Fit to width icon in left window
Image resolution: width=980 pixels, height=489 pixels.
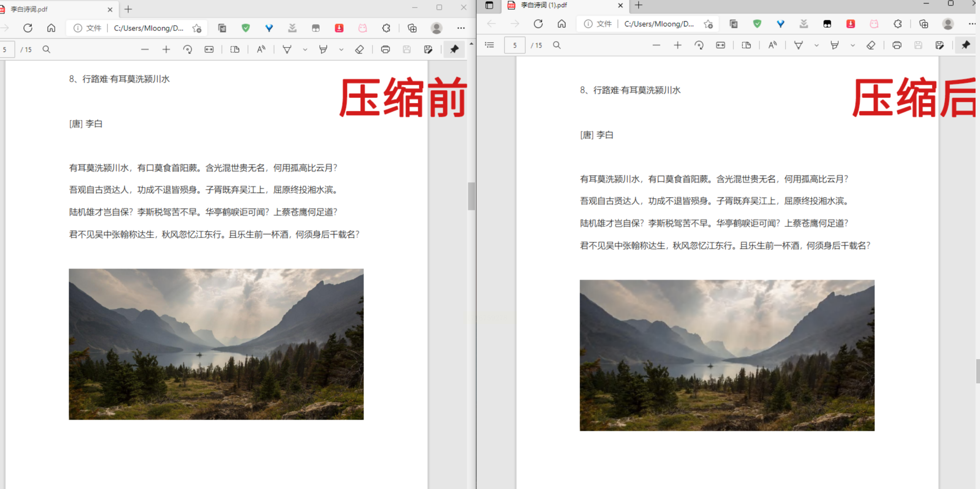(209, 49)
